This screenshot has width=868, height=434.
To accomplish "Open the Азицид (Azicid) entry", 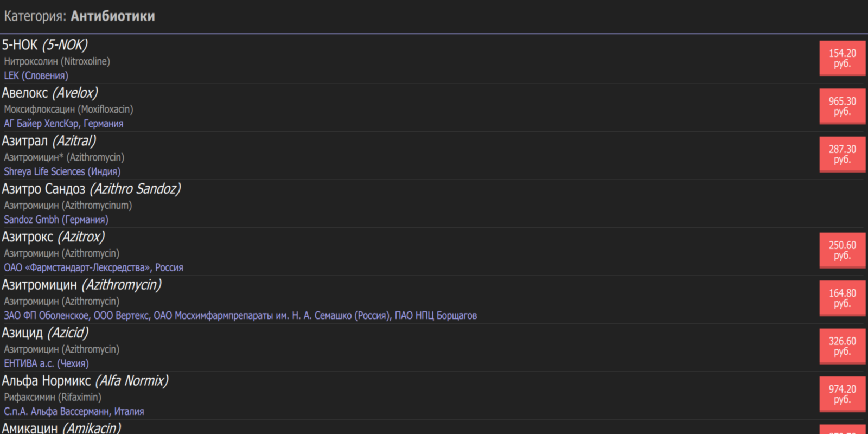I will tap(45, 333).
